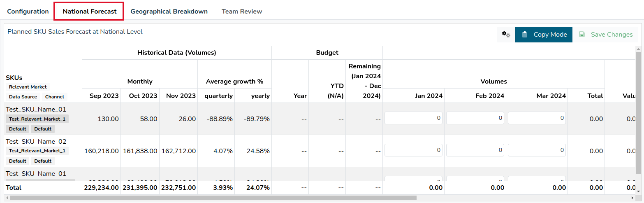Screen dimensions: 644x203
Task: Click the Data Source header tag
Action: (23, 97)
